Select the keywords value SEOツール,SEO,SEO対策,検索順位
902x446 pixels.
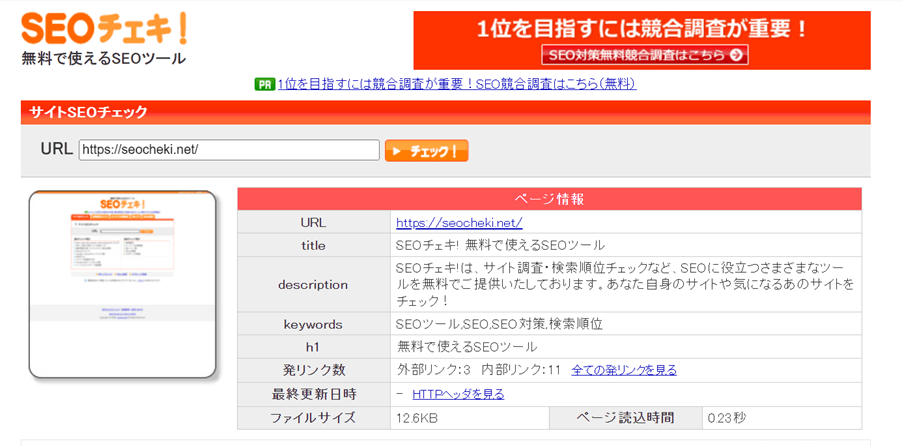click(x=499, y=325)
